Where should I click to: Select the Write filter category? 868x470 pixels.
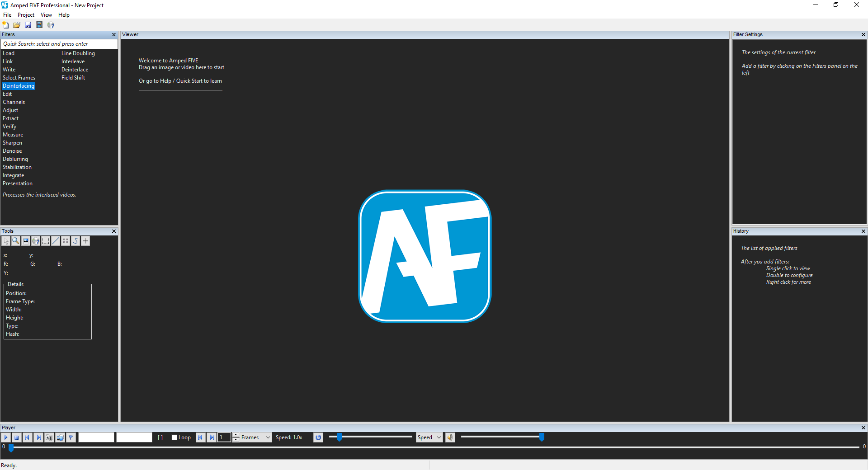click(x=9, y=70)
